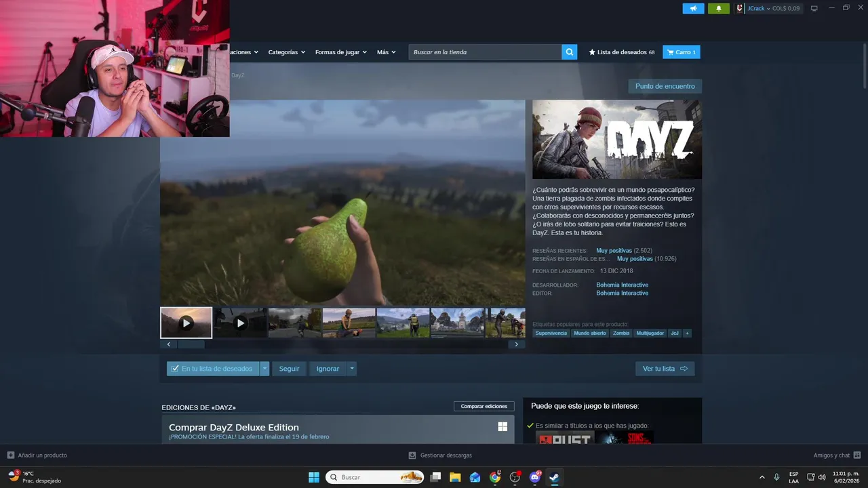Expand Ignorar dropdown arrow

pos(351,369)
